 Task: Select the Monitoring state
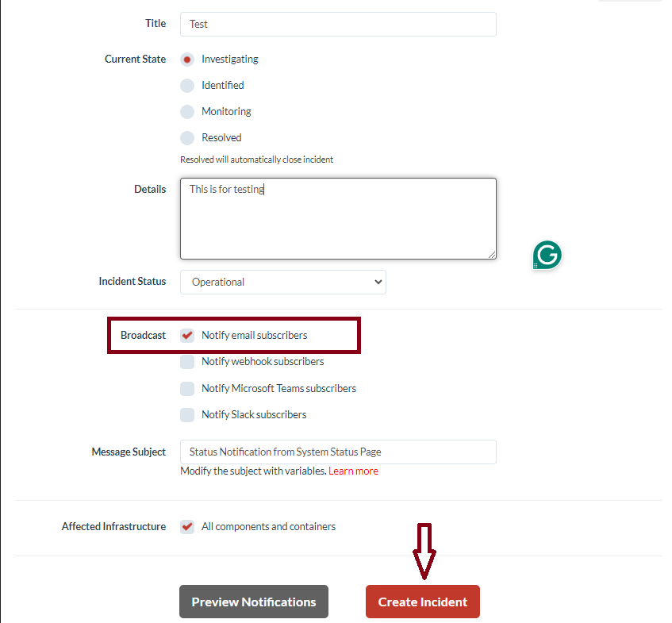click(x=186, y=111)
